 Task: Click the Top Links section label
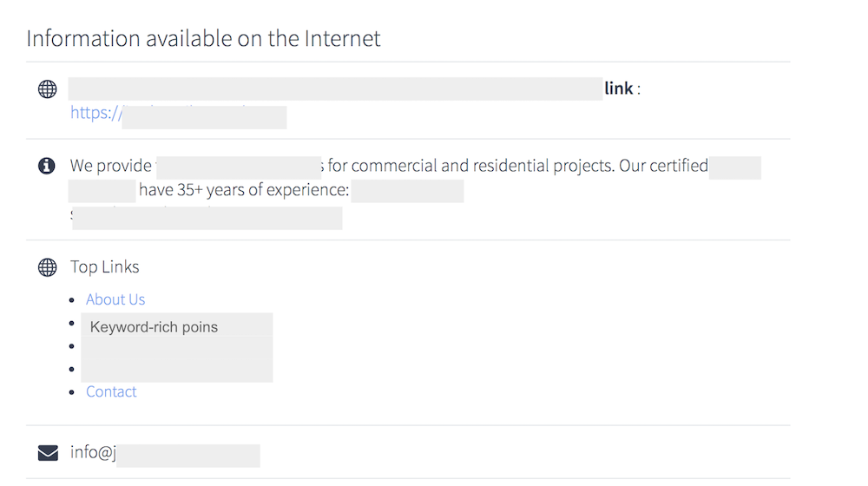(104, 266)
